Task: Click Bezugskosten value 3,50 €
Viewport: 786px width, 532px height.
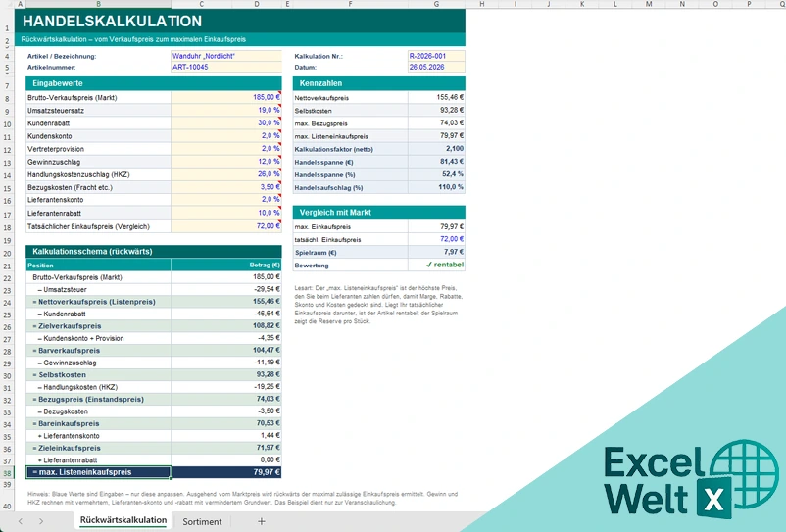Action: (226, 187)
